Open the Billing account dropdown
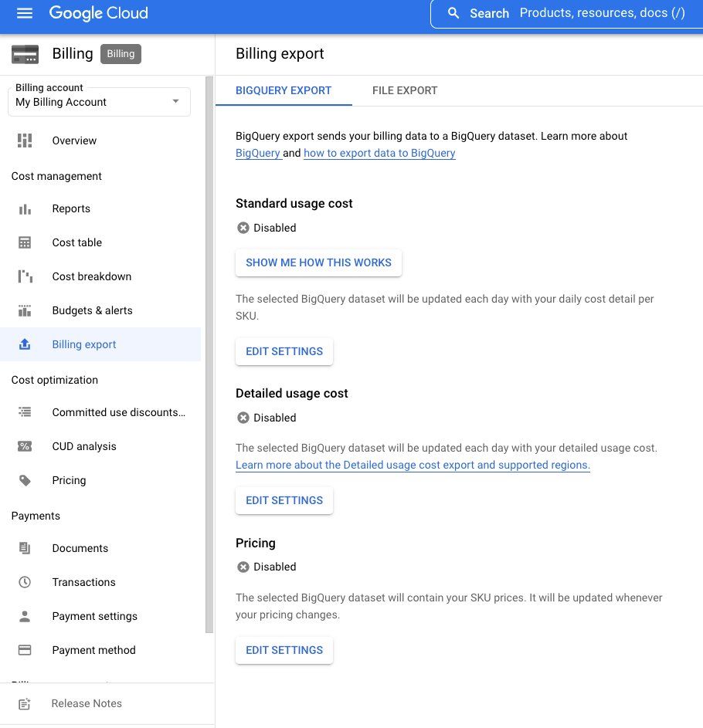This screenshot has height=728, width=703. point(99,102)
